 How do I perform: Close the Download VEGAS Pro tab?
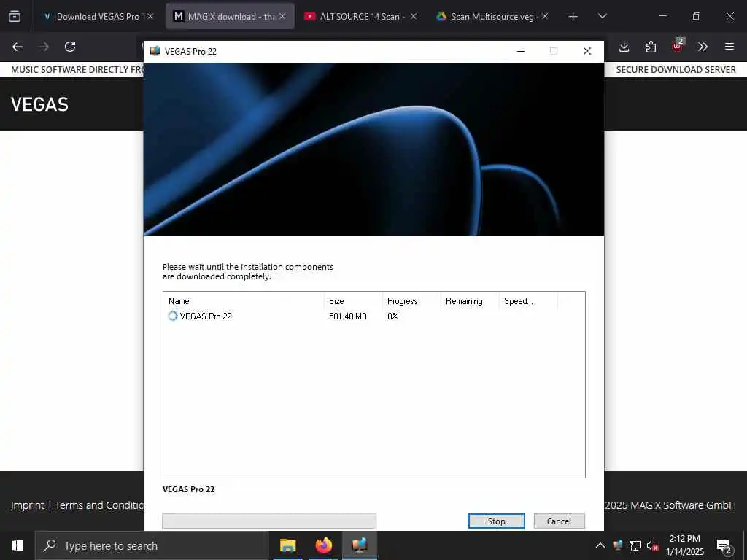pyautogui.click(x=150, y=16)
